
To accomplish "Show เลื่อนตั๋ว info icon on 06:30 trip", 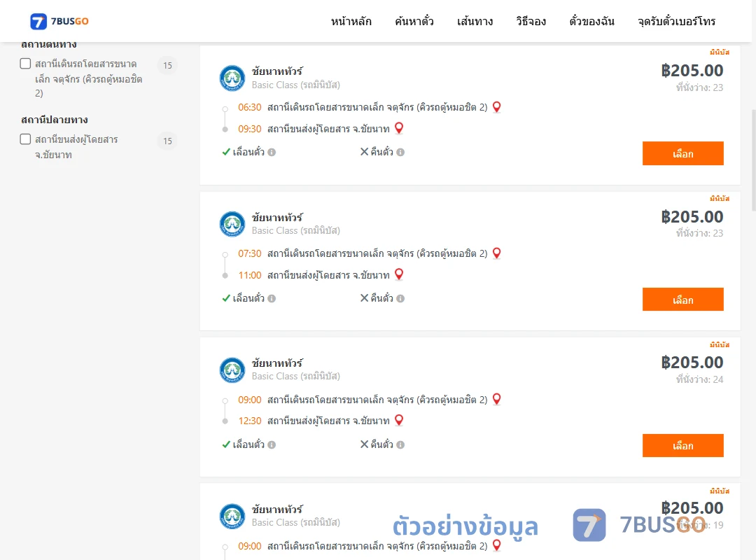I will pos(272,153).
